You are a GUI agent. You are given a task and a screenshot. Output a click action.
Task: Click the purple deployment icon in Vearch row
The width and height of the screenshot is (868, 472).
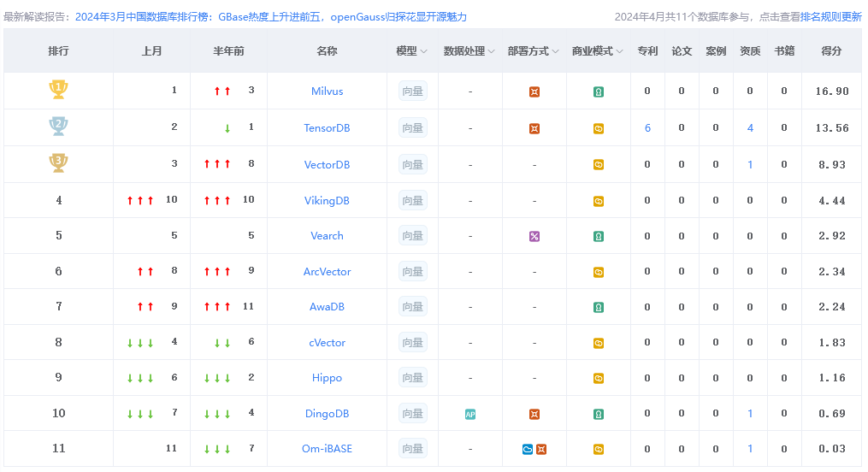[x=534, y=236]
